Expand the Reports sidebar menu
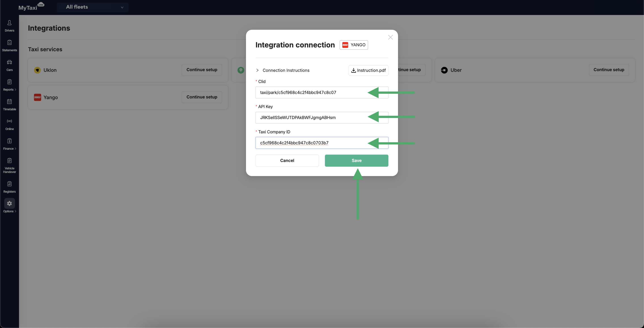 (x=9, y=85)
